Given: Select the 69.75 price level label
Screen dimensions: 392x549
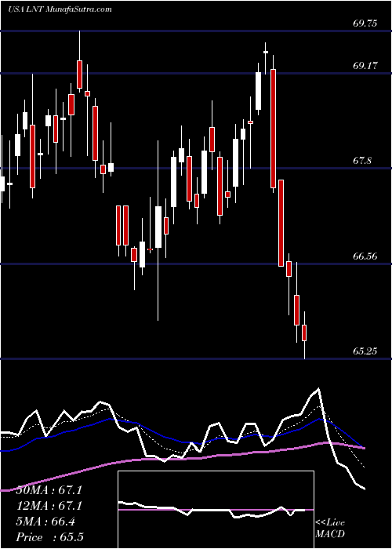Looking at the screenshot, I should coord(365,24).
